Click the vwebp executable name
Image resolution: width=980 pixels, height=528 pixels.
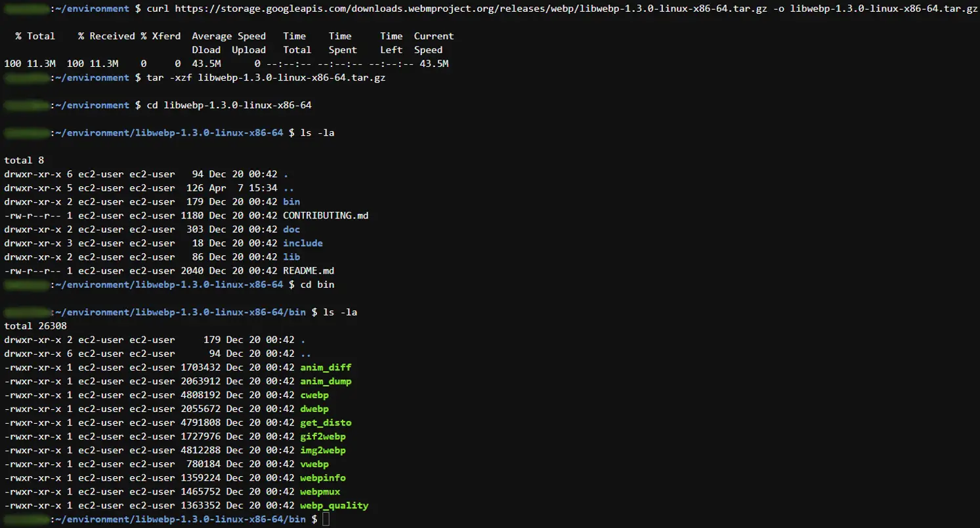[314, 464]
